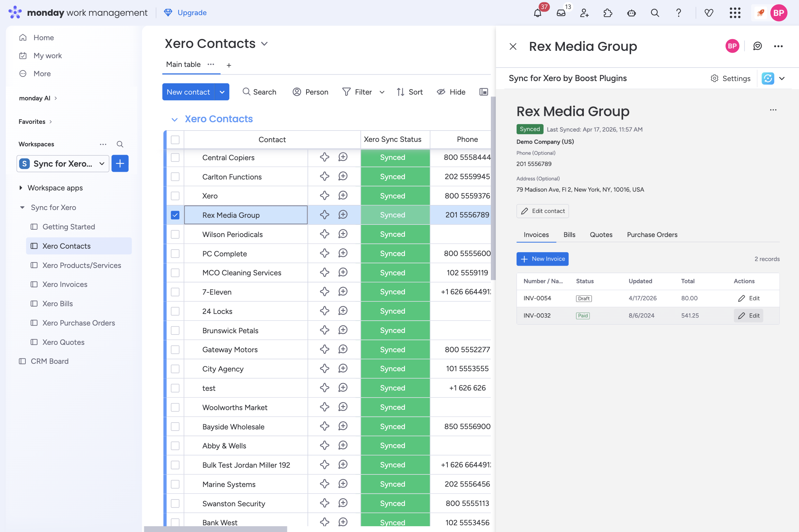The height and width of the screenshot is (532, 799).
Task: Uncheck the Rex Media Group checkbox
Action: (x=175, y=215)
